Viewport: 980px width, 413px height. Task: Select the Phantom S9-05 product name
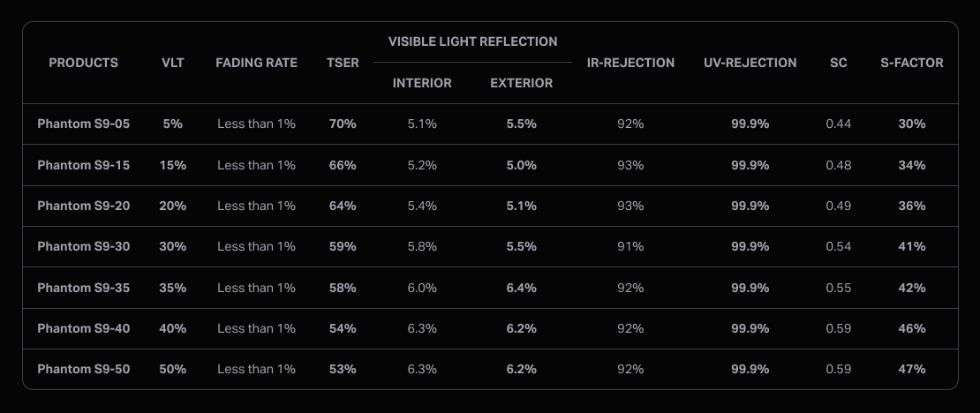tap(84, 124)
